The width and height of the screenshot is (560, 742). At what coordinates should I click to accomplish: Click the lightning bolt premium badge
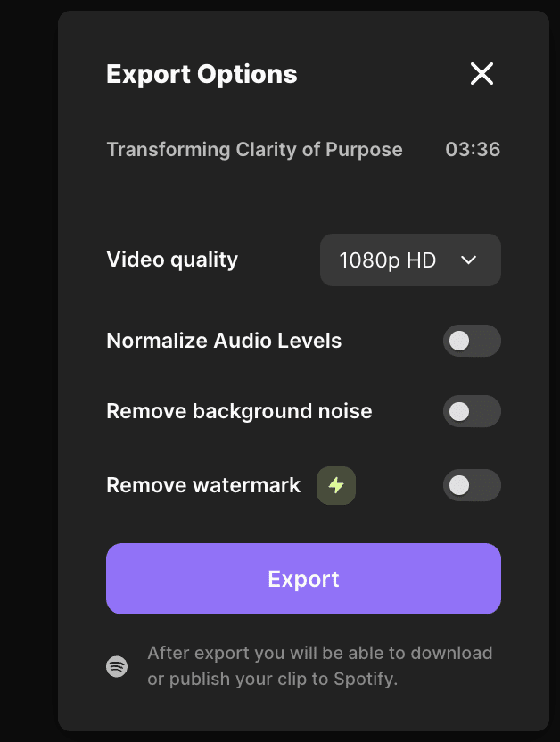336,486
